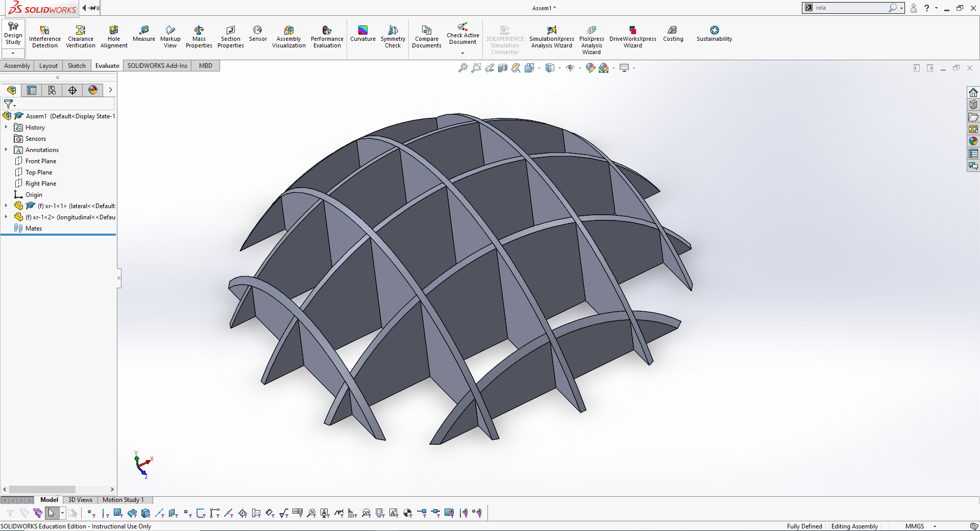Select the Measure tool

point(144,34)
